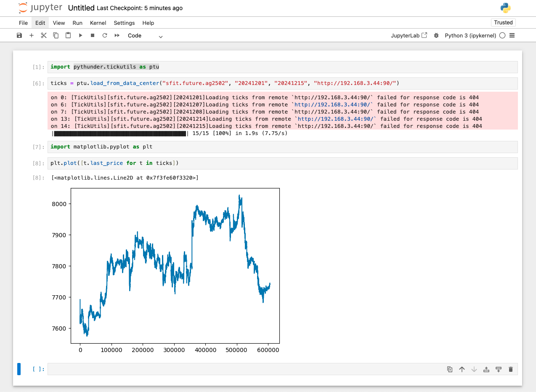Click the [7]: cell prompt
This screenshot has height=392, width=536.
click(x=38, y=147)
